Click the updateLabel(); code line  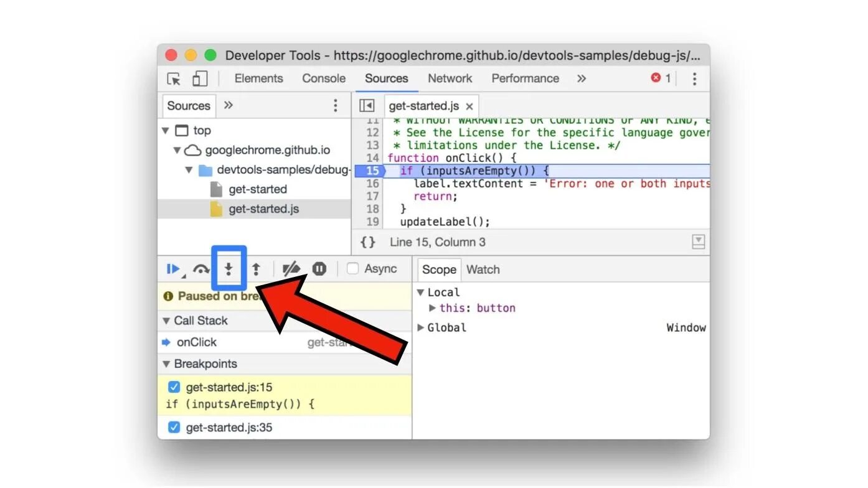445,222
